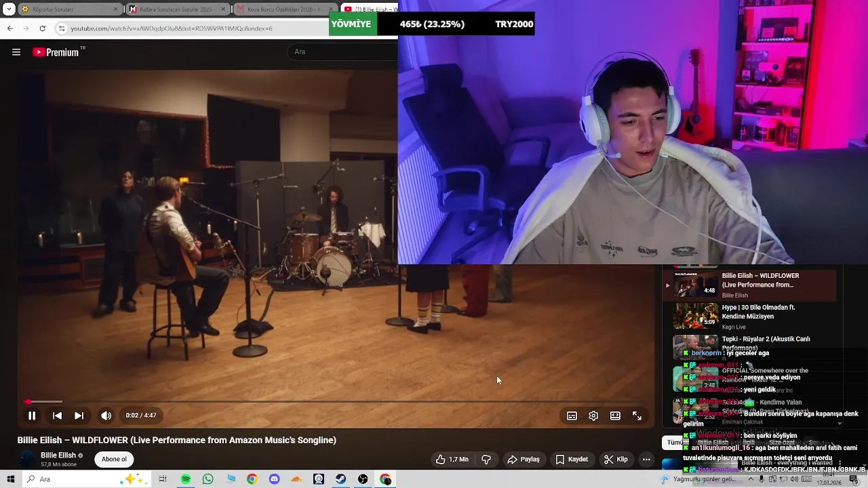
Task: Toggle subtitles on the video player
Action: click(572, 415)
